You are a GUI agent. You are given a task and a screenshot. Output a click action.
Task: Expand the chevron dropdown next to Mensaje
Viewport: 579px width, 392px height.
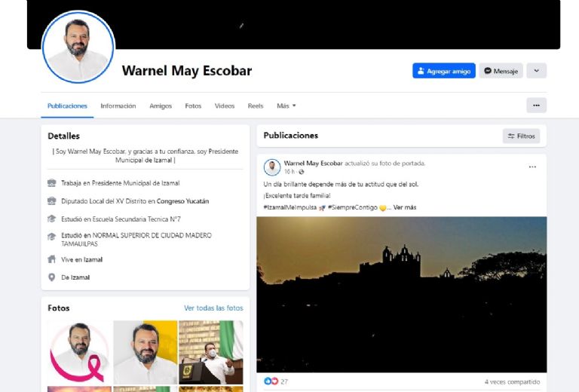(x=536, y=71)
